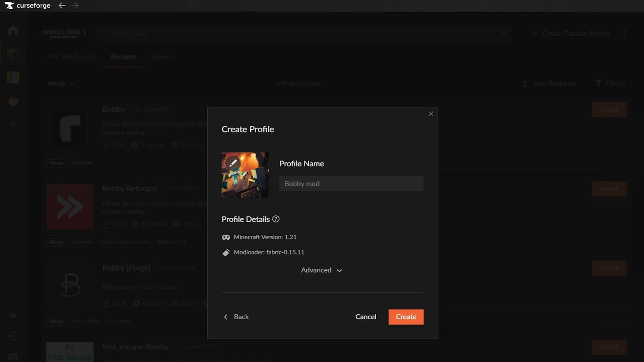The width and height of the screenshot is (644, 362).
Task: Open the Discord icon in the sidebar
Action: (13, 356)
